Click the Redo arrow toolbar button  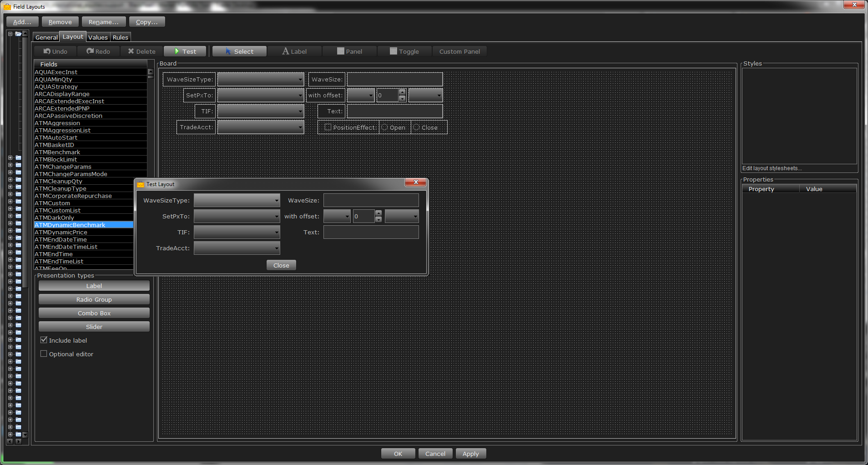tap(98, 51)
